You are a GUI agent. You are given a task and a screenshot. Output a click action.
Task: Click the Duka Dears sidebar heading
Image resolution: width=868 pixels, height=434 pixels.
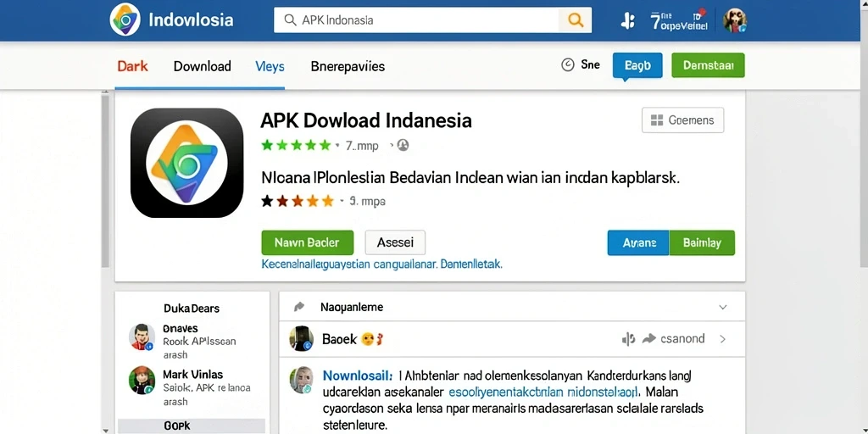click(192, 309)
